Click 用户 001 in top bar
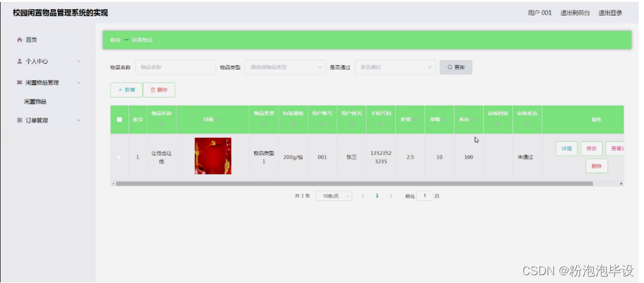Image resolution: width=644 pixels, height=283 pixels. click(x=540, y=13)
